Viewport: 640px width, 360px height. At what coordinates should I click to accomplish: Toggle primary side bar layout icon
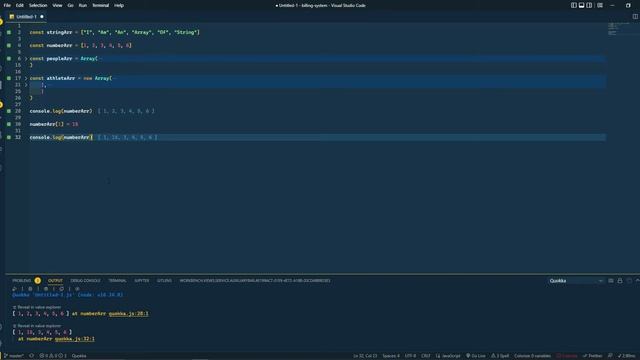pyautogui.click(x=573, y=5)
